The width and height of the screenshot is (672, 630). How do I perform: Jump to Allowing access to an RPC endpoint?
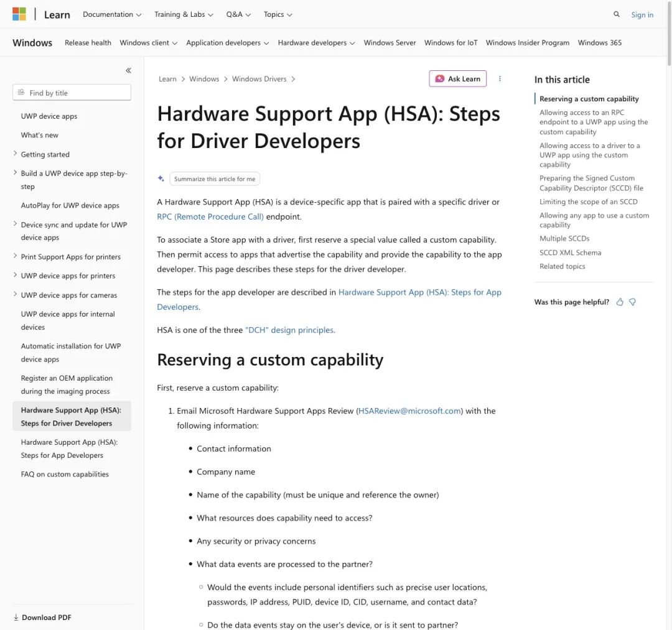[x=594, y=122]
